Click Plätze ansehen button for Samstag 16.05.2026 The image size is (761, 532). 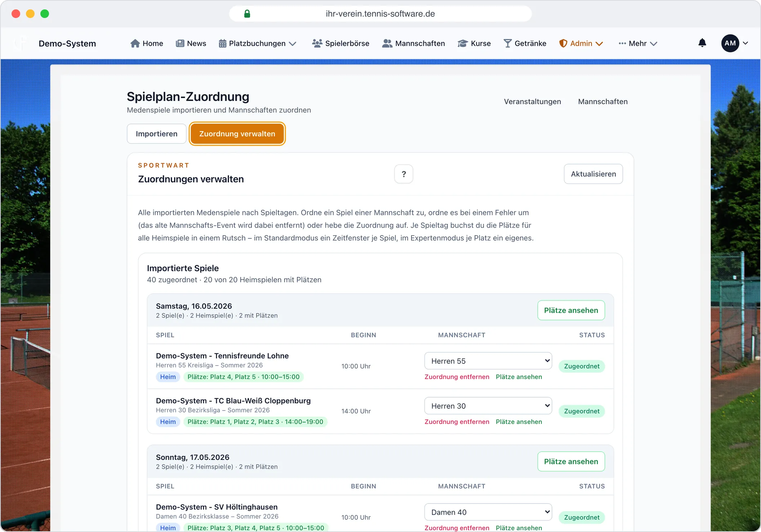pos(571,310)
